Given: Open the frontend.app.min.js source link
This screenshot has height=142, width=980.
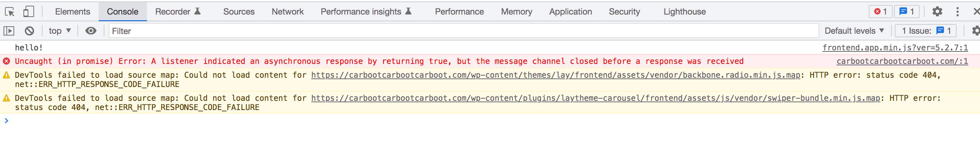Looking at the screenshot, I should (x=895, y=48).
